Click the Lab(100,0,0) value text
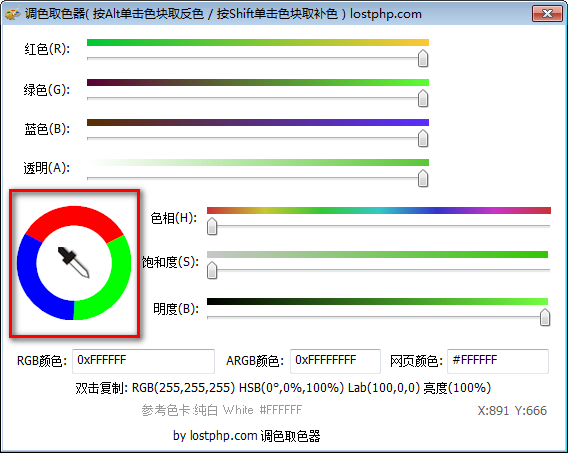This screenshot has height=453, width=568. point(384,388)
